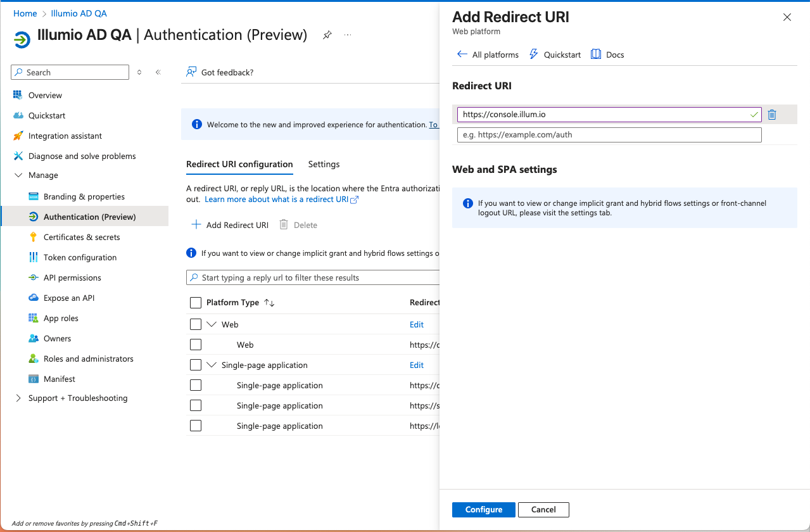Viewport: 810px width, 532px height.
Task: Pin the Authentication page with the pin icon
Action: [327, 35]
